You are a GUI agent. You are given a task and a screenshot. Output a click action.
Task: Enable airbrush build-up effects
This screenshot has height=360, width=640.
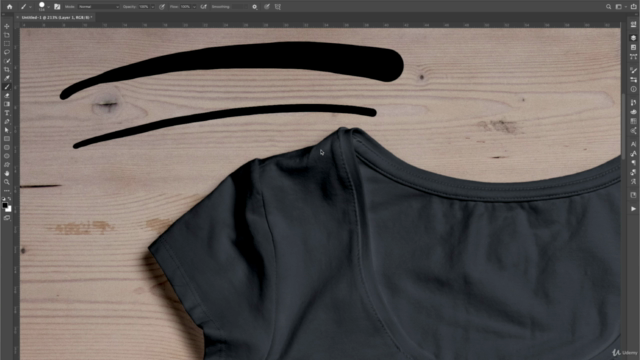point(203,7)
